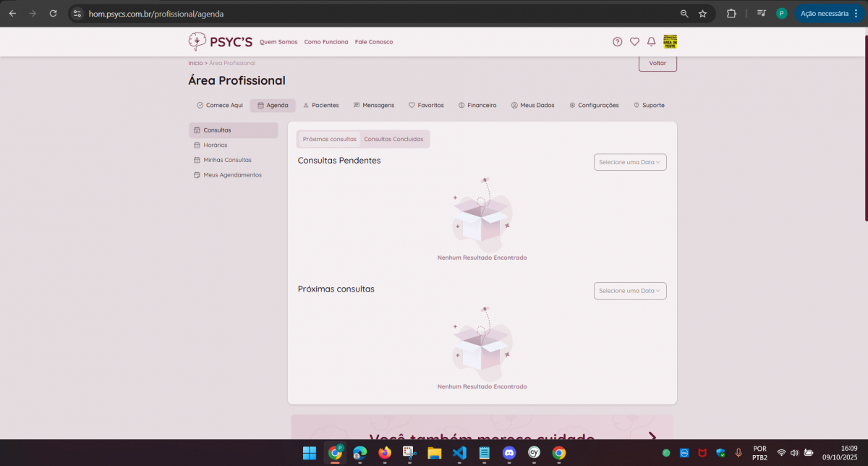The height and width of the screenshot is (466, 868).
Task: Expand Próximas consultas date dropdown
Action: point(630,291)
